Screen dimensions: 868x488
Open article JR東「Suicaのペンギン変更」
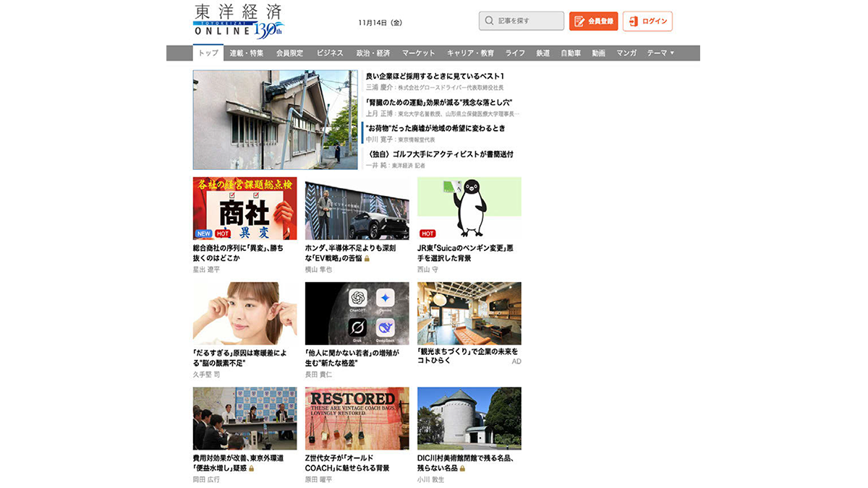pos(466,253)
